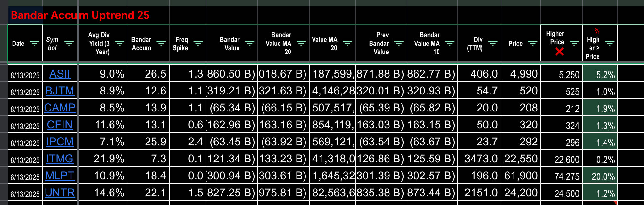Select the Value MA 20 cell '507,517,'

tap(332, 108)
